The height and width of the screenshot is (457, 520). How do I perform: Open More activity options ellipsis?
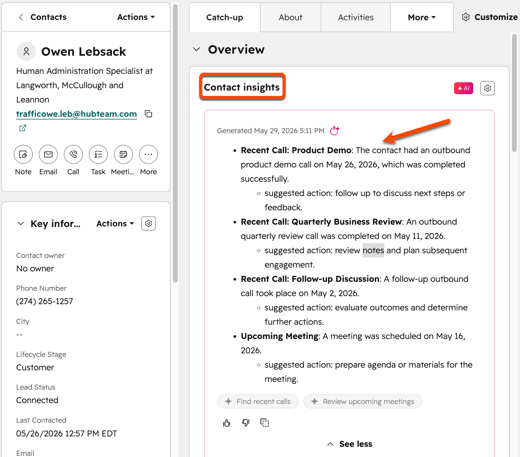148,154
